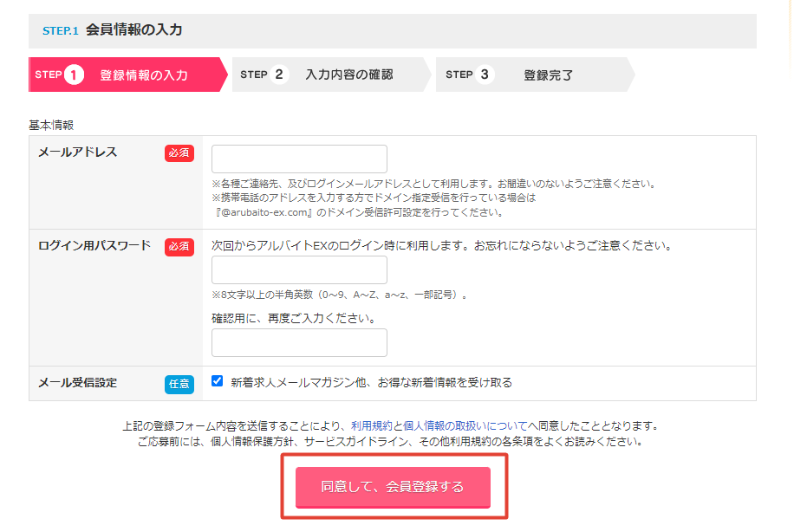Click the 同意して、会員登録する registration button
This screenshot has width=794, height=532.
pos(394,488)
